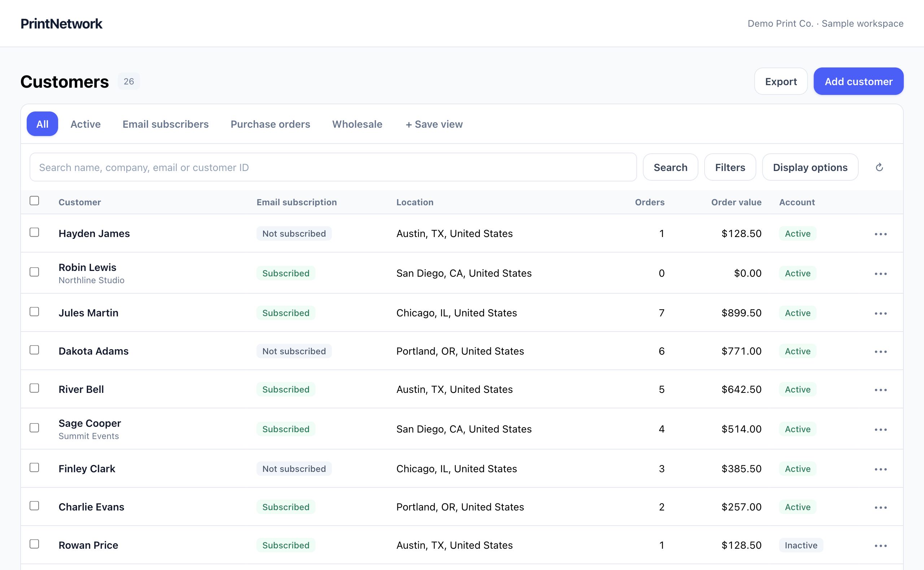The image size is (924, 570).
Task: Open the more actions menu for Hayden James
Action: click(881, 234)
